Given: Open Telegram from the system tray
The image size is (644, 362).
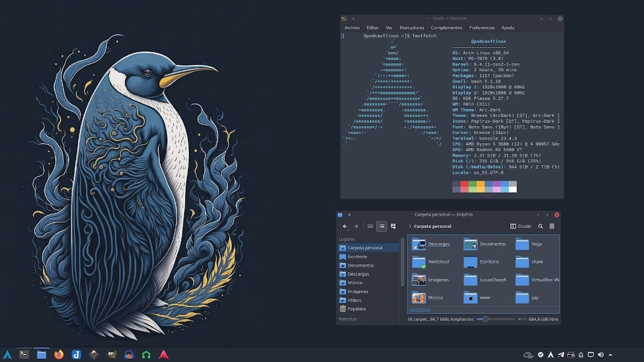Looking at the screenshot, I should [561, 354].
